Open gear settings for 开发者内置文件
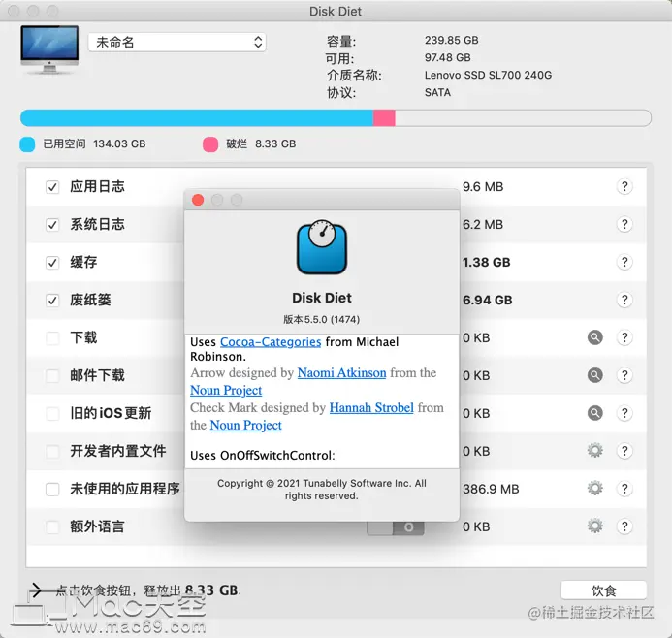 594,451
